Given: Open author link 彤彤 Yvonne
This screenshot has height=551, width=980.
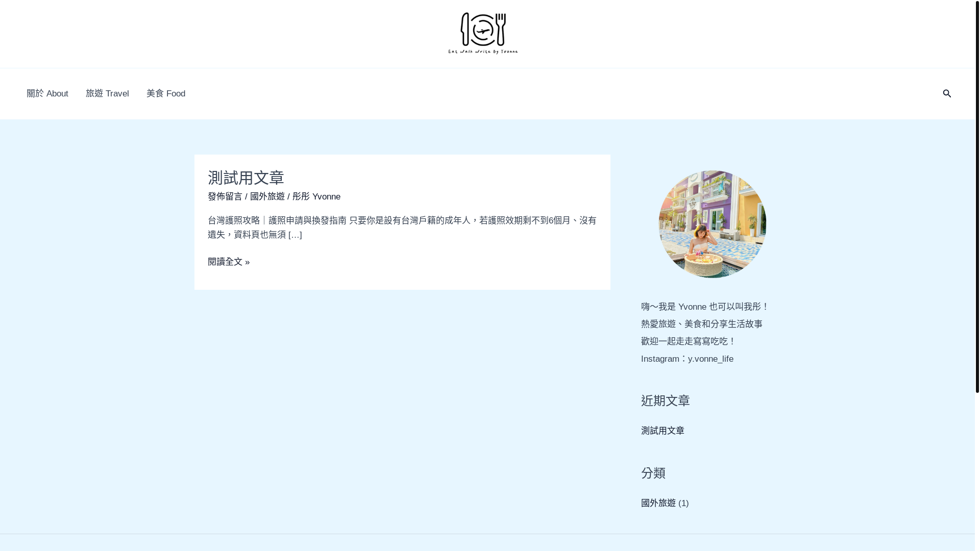Looking at the screenshot, I should pos(316,196).
